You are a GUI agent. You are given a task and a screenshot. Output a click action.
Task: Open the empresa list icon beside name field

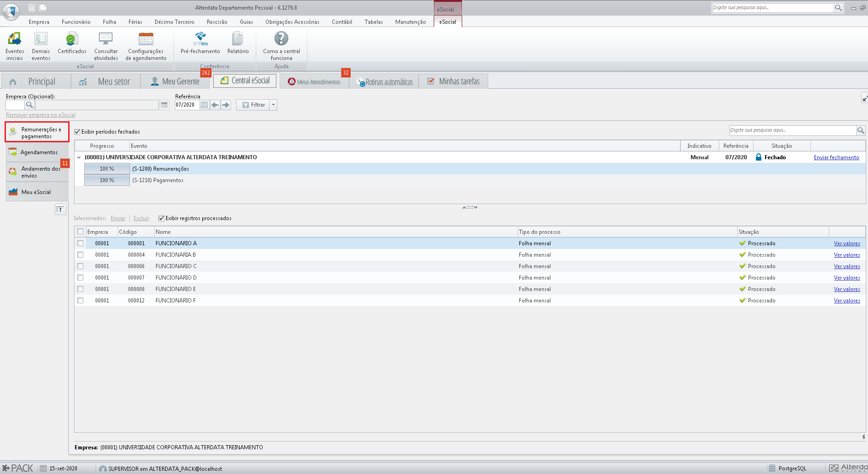(x=164, y=105)
